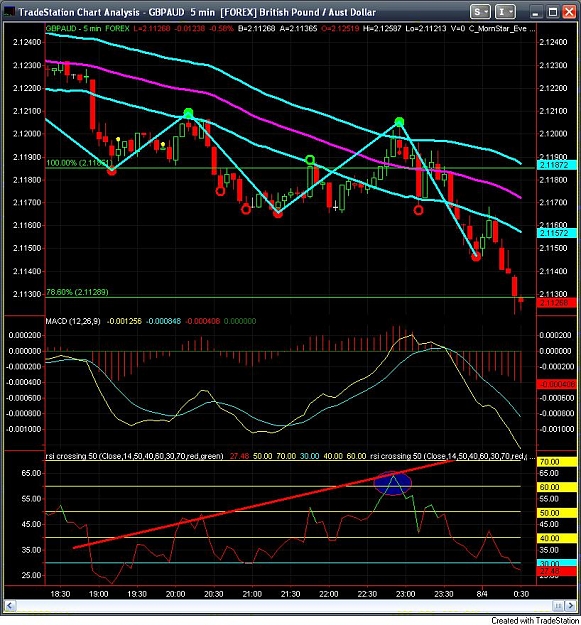The height and width of the screenshot is (625, 581).
Task: Maximize the Chart Analysis window
Action: coord(553,12)
